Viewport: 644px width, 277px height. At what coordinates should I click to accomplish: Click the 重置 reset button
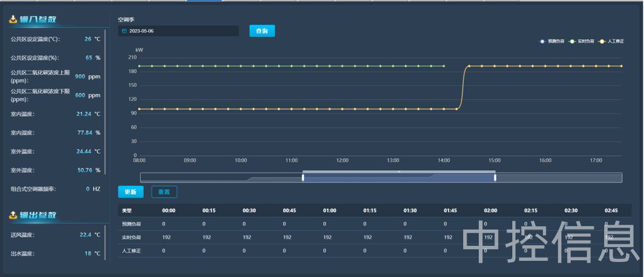click(x=164, y=192)
